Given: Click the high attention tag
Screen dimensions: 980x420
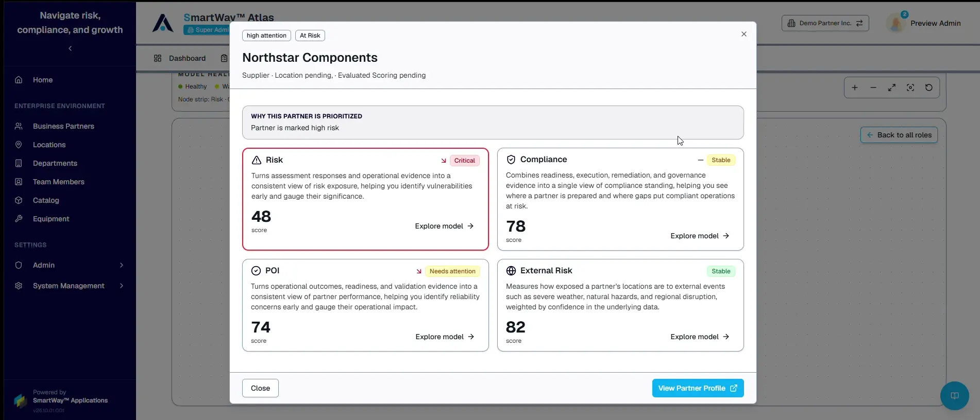Looking at the screenshot, I should [x=266, y=36].
